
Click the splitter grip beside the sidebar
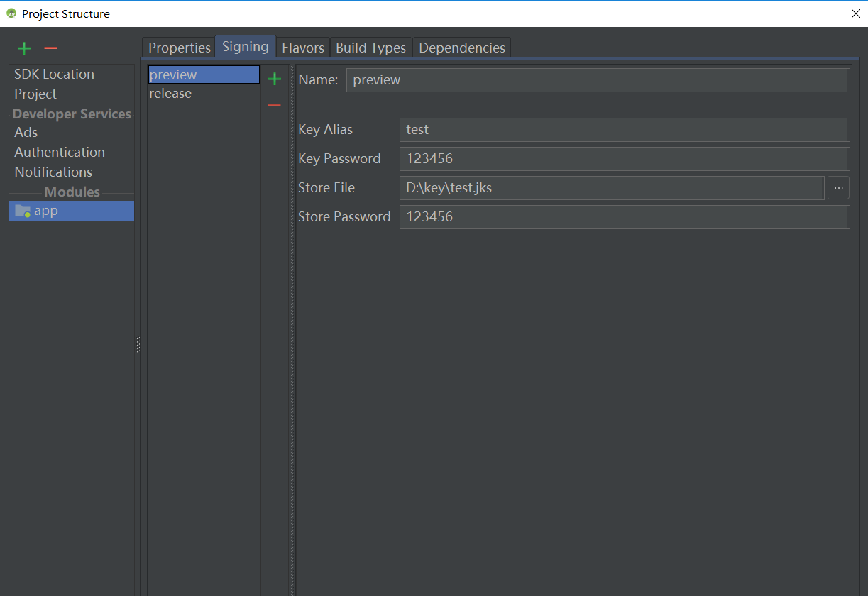point(138,344)
